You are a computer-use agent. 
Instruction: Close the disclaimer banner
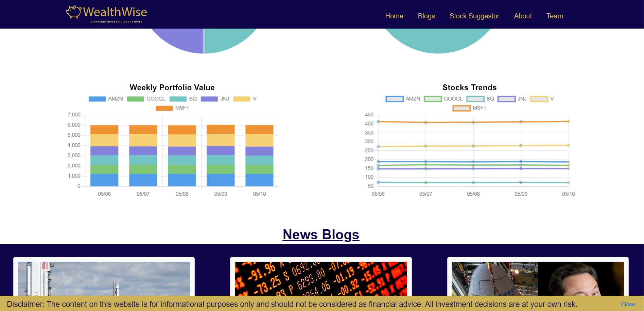[x=628, y=304]
